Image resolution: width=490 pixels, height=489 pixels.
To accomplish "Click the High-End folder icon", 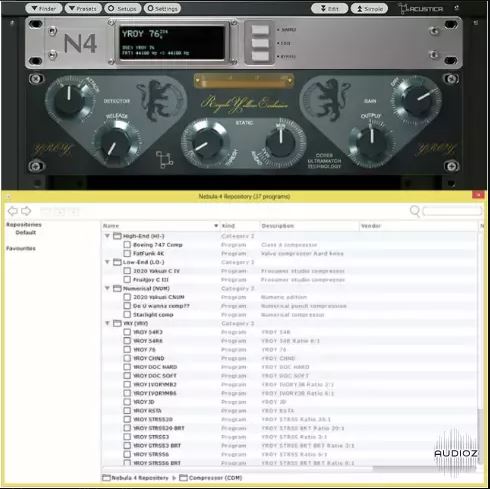I will (x=117, y=236).
